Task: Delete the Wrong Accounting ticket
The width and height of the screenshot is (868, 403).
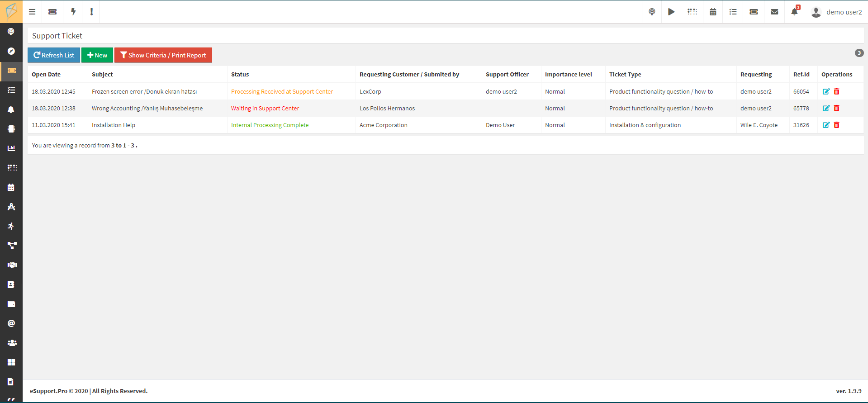Action: [837, 108]
